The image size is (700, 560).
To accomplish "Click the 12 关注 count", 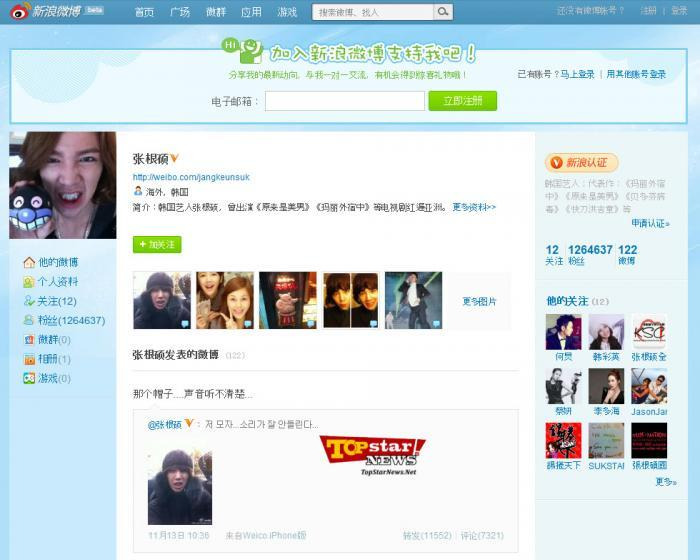I will pos(554,255).
